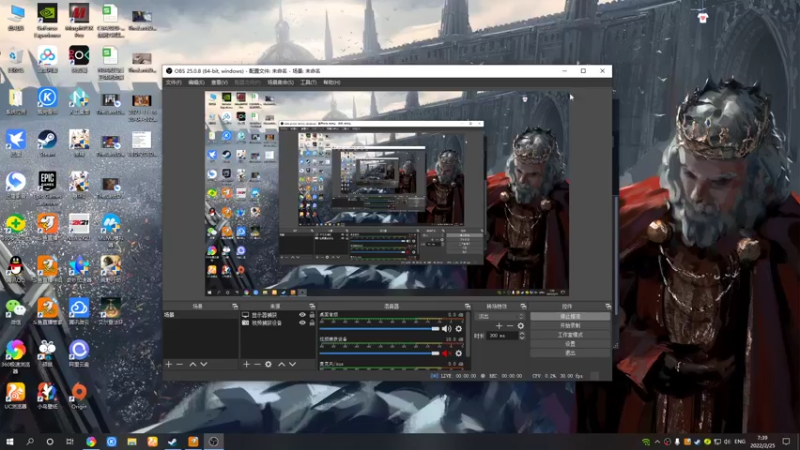
Task: Open the Origin desktop icon
Action: [79, 395]
